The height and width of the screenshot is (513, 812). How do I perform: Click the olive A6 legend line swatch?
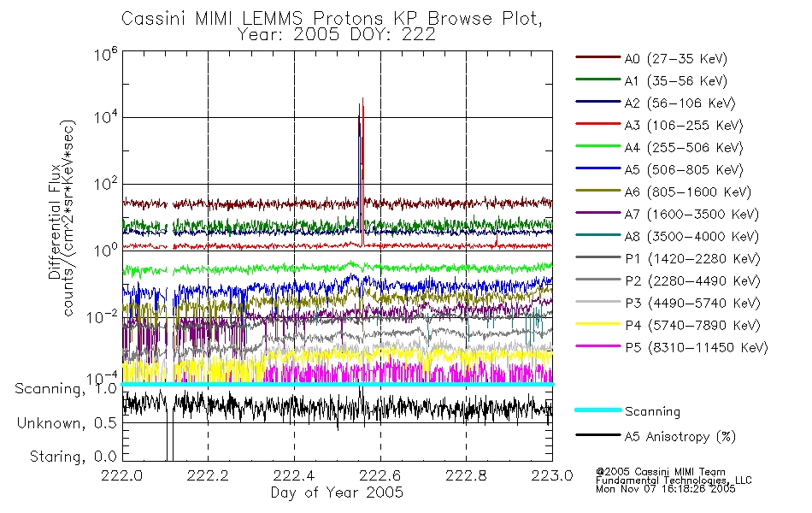[598, 191]
